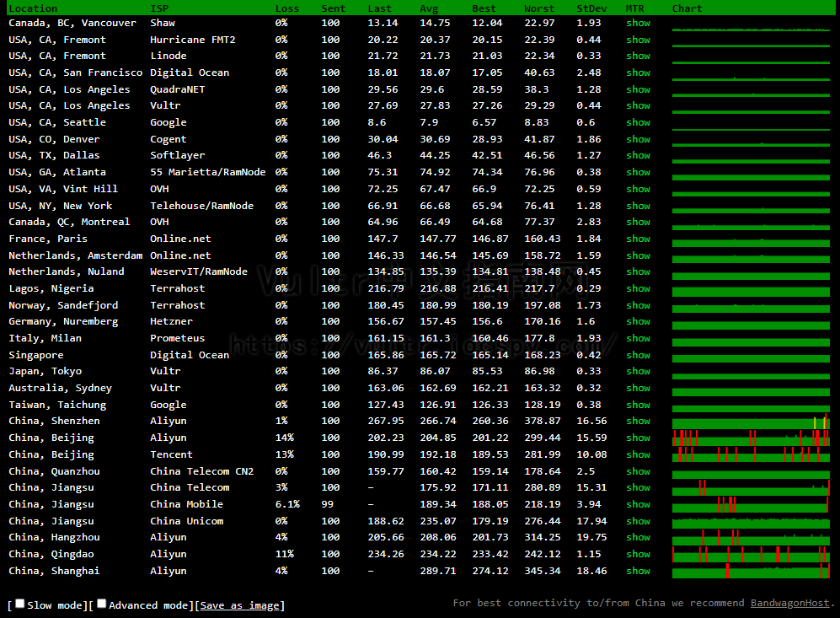
Task: Show MTR for Lagos, Nigeria Terrahost
Action: point(638,288)
